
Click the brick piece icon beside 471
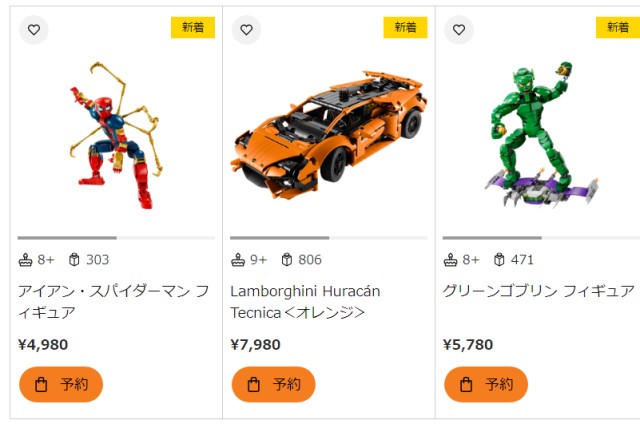499,260
